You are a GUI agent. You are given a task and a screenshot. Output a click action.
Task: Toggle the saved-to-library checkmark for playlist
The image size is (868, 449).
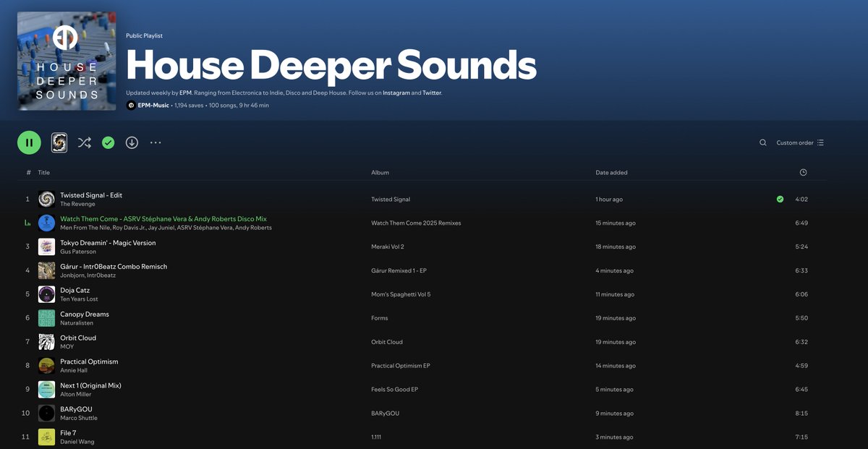coord(108,142)
